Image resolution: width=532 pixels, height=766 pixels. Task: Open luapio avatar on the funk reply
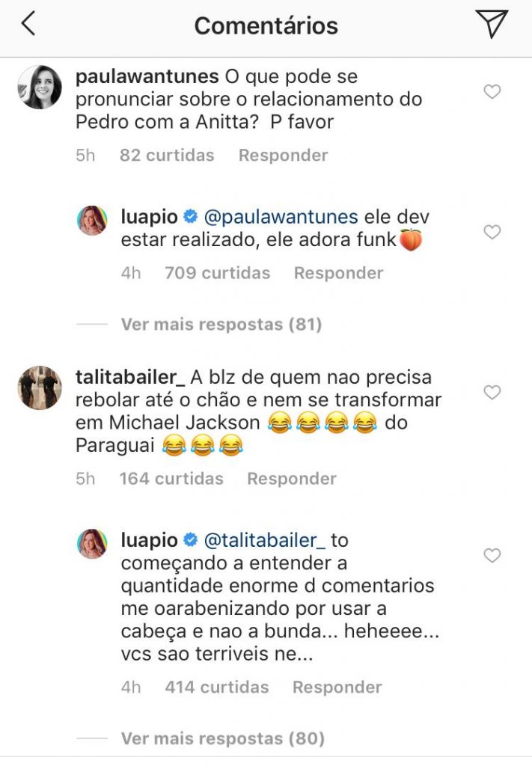click(x=93, y=220)
